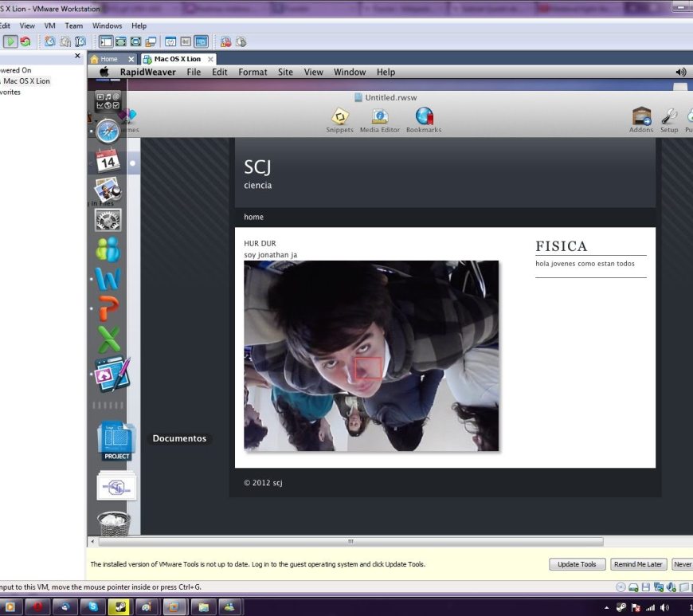Open the Snippets panel in RapidWeaver
This screenshot has width=693, height=616.
coord(339,118)
